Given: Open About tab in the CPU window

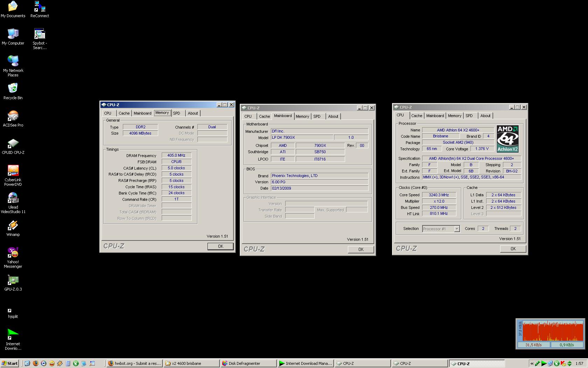Looking at the screenshot, I should coord(485,116).
